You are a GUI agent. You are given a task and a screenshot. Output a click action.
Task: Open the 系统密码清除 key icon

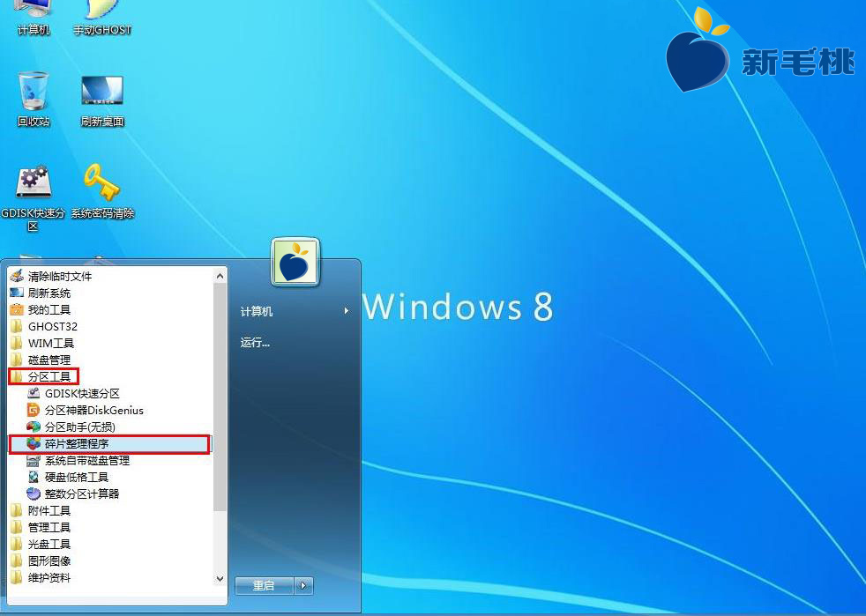coord(102,191)
